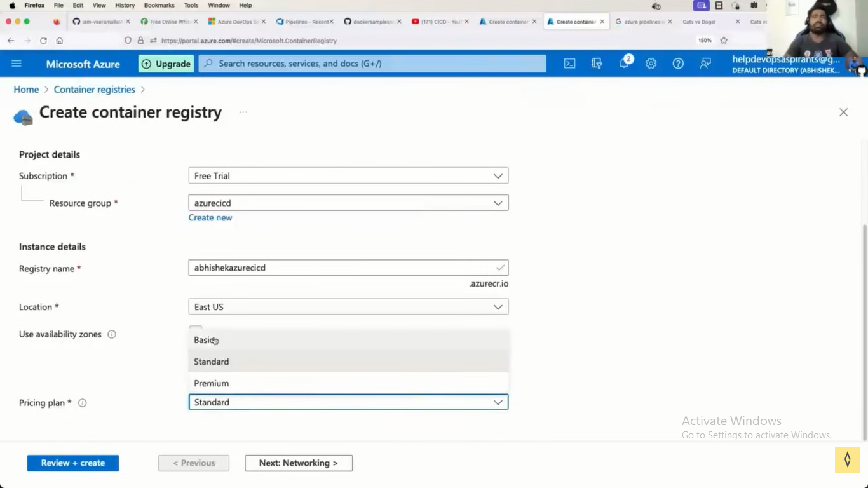Viewport: 868px width, 488px height.
Task: Open the feedback icon in header
Action: click(x=705, y=64)
